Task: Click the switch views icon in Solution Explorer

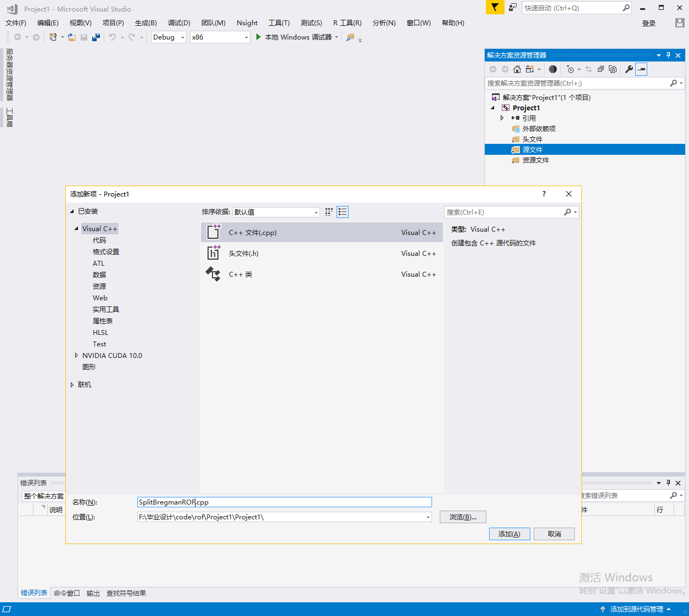Action: (x=530, y=69)
